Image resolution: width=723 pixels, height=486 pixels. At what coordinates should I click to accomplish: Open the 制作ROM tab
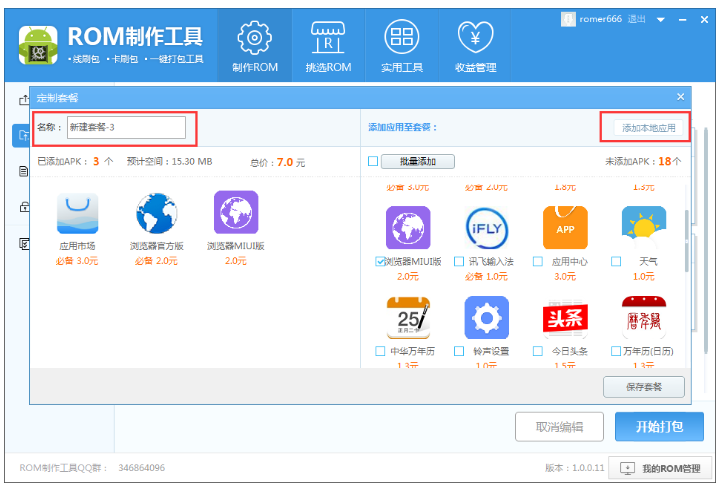click(x=255, y=46)
